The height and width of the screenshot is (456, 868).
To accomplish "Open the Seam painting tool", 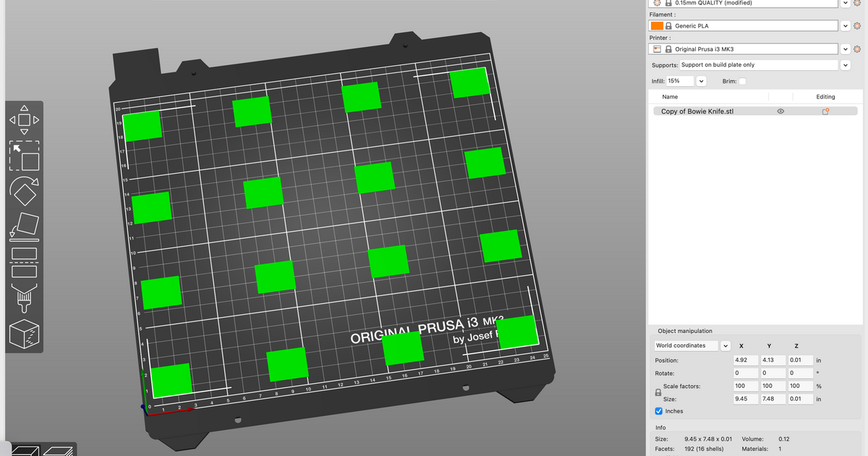I will 25,334.
